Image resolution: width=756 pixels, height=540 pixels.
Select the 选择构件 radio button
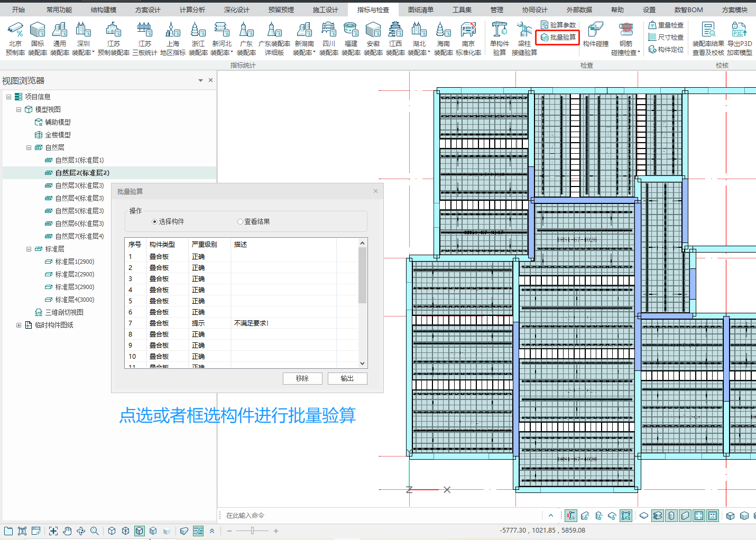tap(155, 222)
